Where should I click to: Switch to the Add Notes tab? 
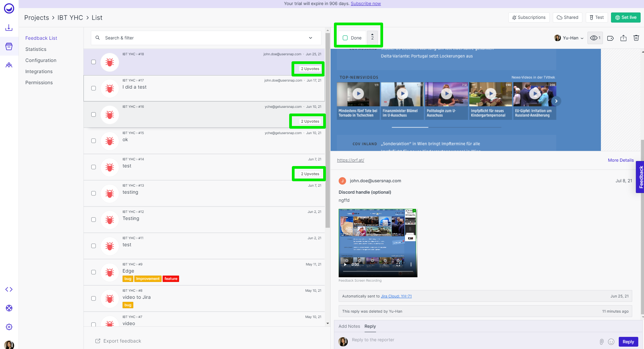[349, 326]
